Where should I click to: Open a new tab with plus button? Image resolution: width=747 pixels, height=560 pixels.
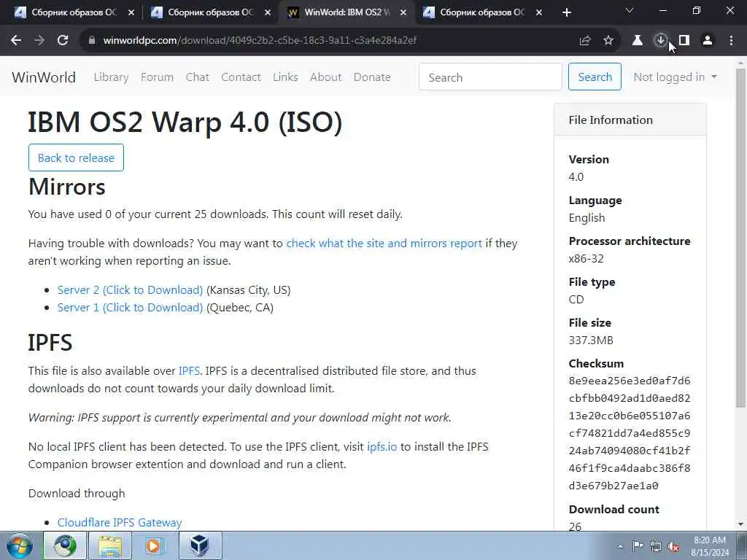[x=566, y=12]
